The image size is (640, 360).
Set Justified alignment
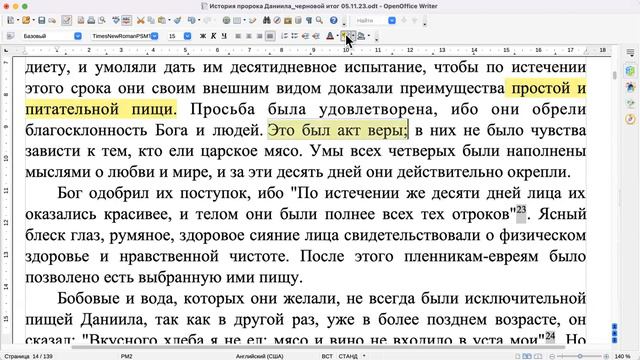point(270,36)
